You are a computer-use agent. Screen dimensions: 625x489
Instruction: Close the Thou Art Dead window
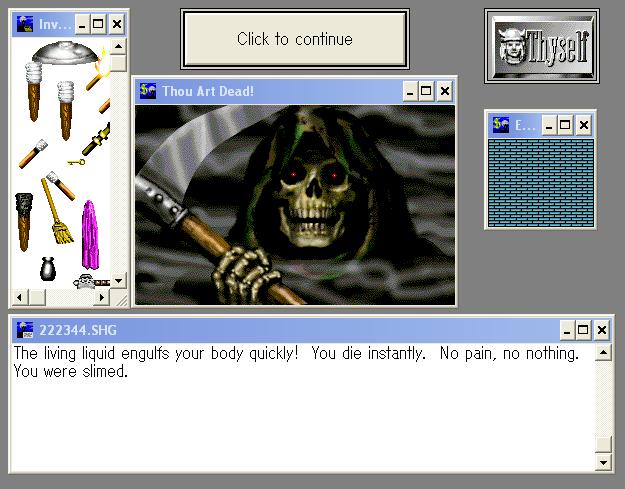click(x=445, y=91)
